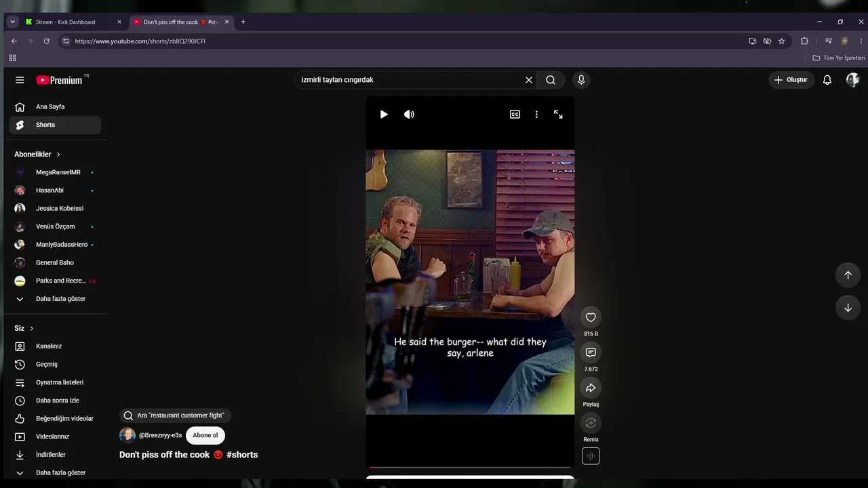Screen dimensions: 868x488
Task: Open the Jessica Kobeissi channel
Action: point(55,208)
